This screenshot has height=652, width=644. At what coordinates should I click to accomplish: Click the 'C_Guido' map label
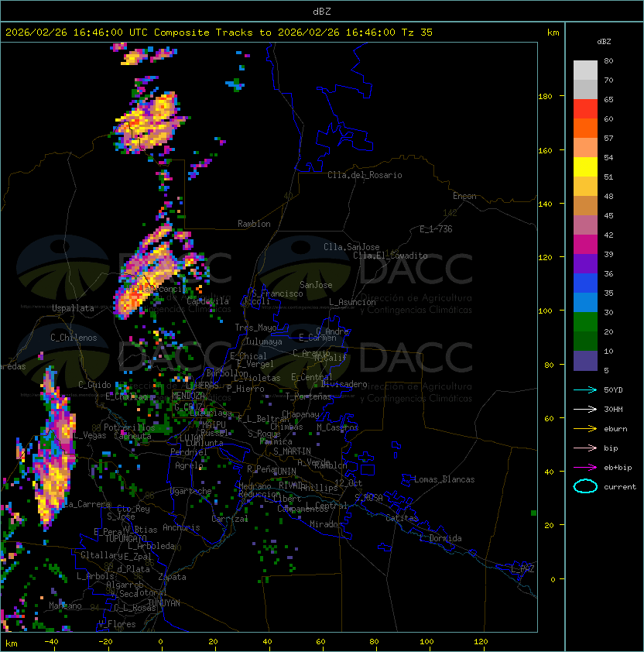[94, 385]
